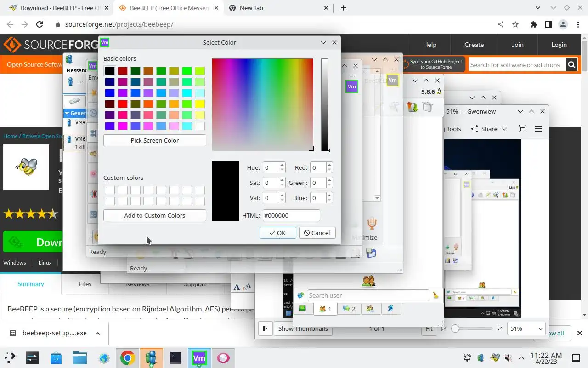This screenshot has width=588, height=368.
Task: Click the show desktop icon
Action: click(x=576, y=357)
